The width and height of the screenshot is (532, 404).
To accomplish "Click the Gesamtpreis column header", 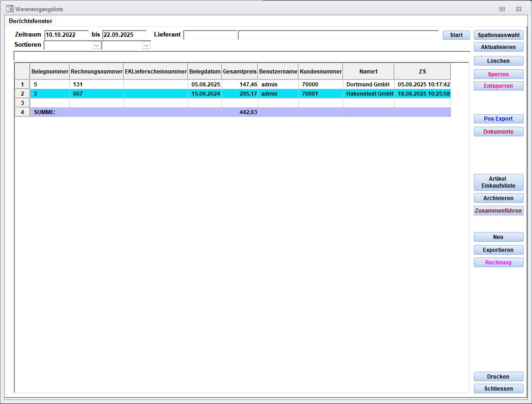I will (x=240, y=72).
